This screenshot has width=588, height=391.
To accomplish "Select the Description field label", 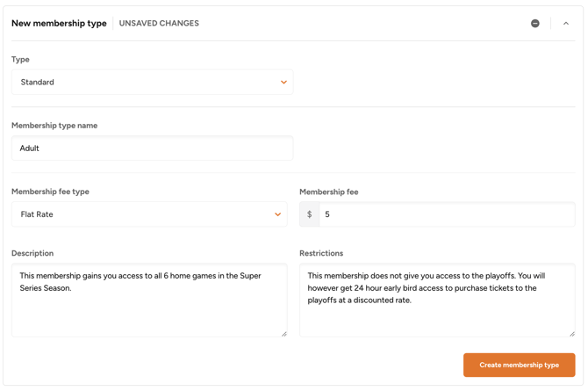I will pyautogui.click(x=32, y=253).
